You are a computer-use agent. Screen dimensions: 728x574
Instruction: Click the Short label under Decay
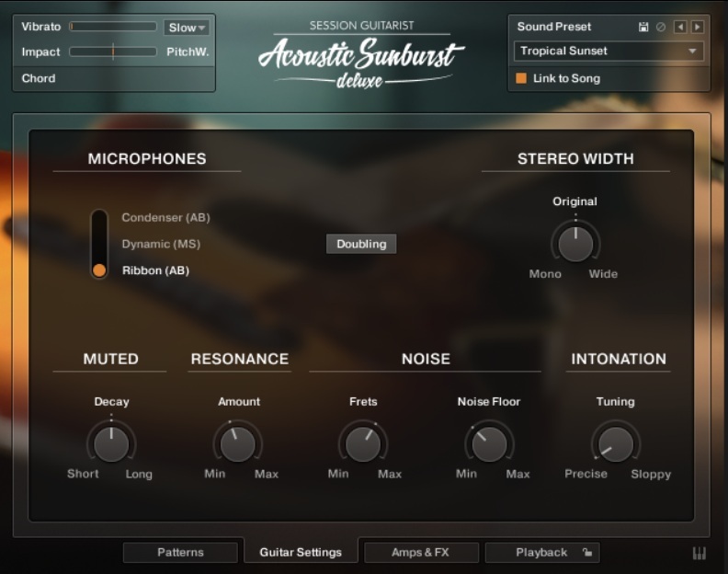pos(83,474)
